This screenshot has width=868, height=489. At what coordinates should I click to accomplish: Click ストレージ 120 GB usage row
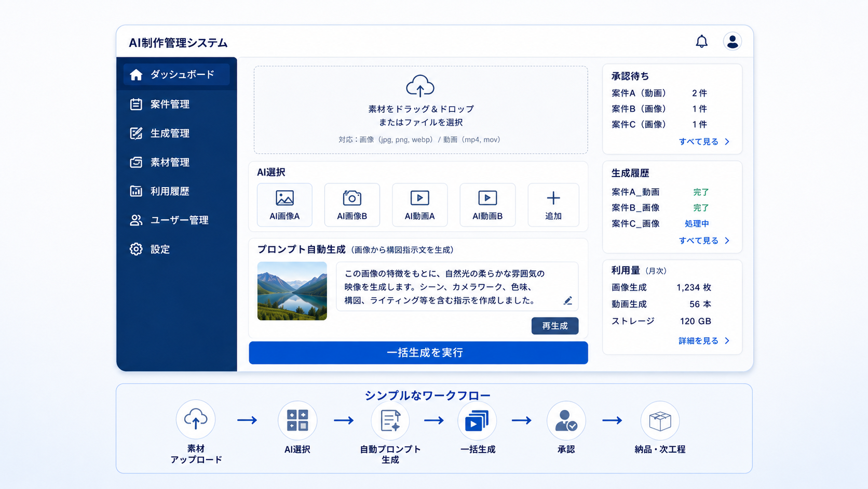click(x=661, y=321)
